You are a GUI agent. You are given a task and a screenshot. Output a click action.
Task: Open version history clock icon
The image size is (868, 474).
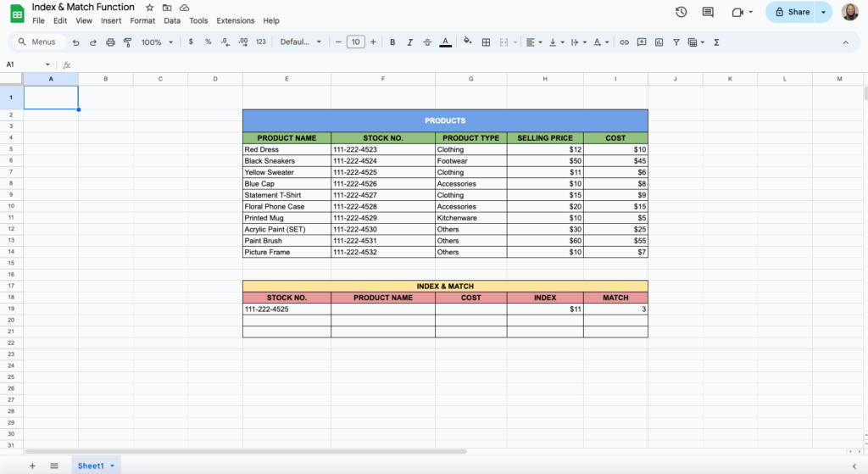[x=681, y=12]
